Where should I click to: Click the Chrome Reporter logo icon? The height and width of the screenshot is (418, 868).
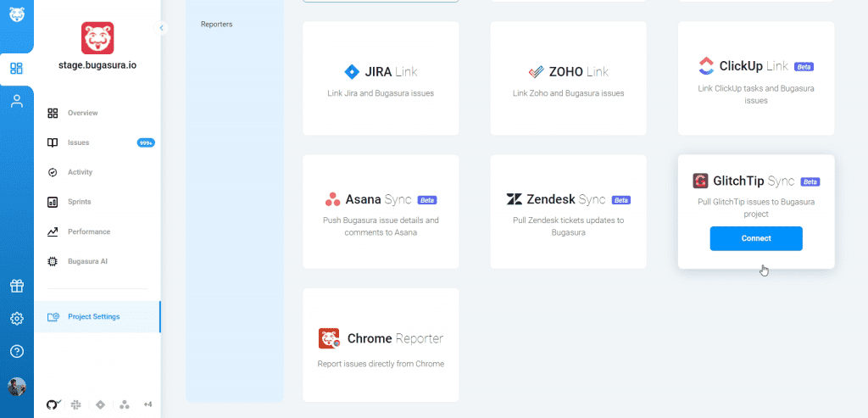click(x=329, y=338)
